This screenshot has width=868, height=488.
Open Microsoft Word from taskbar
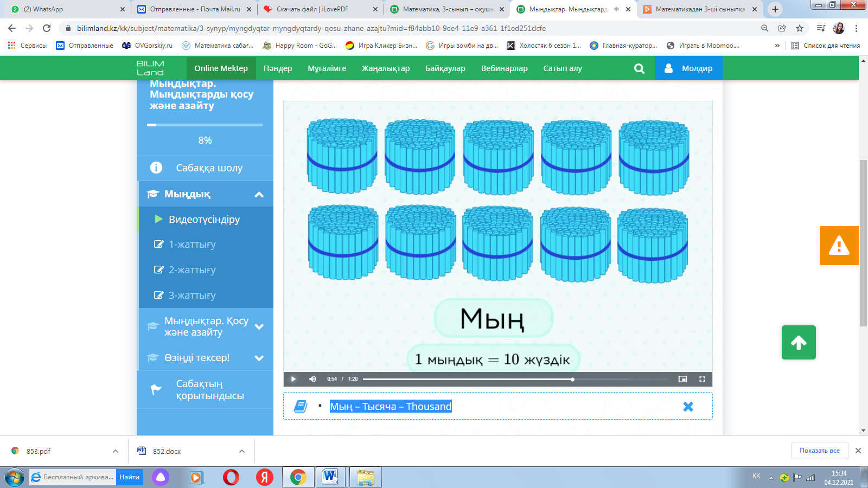pyautogui.click(x=330, y=477)
